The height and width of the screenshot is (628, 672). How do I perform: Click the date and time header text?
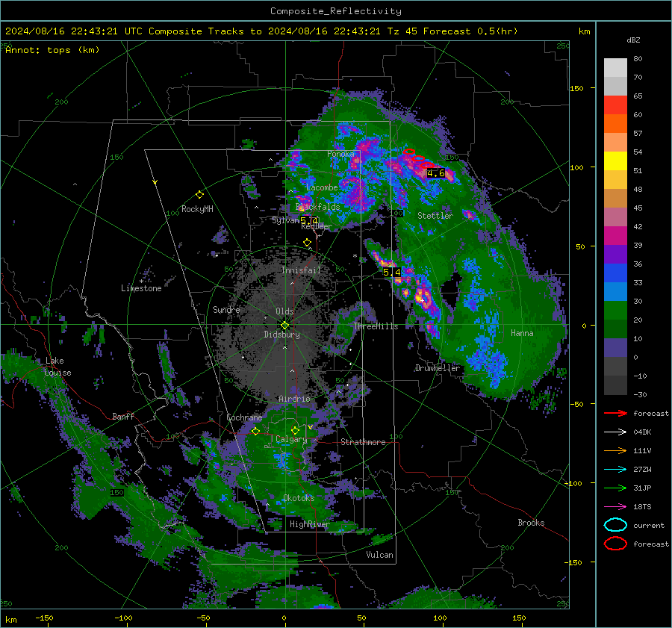point(261,31)
